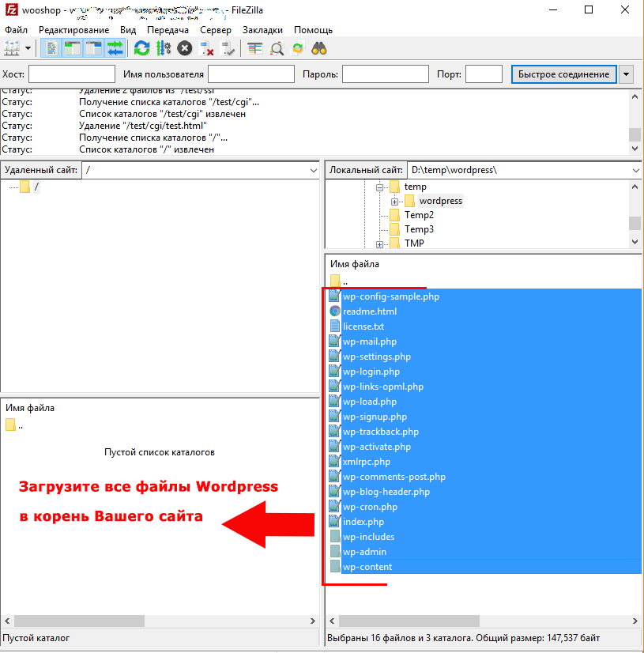644x653 pixels.
Task: Select the Temp3 folder in local tree
Action: [419, 229]
